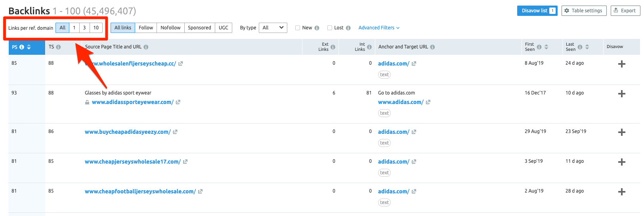Show info for First Seen column

(x=539, y=47)
